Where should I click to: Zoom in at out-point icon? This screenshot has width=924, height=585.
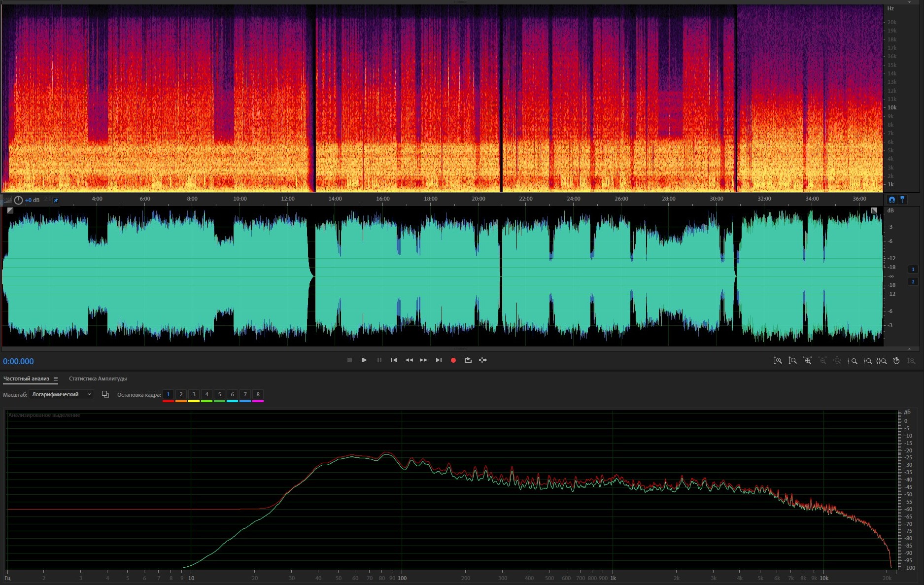867,361
